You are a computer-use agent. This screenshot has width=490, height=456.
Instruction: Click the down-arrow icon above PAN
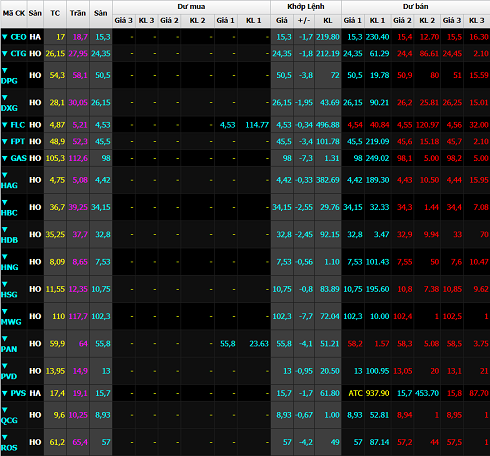click(x=5, y=339)
